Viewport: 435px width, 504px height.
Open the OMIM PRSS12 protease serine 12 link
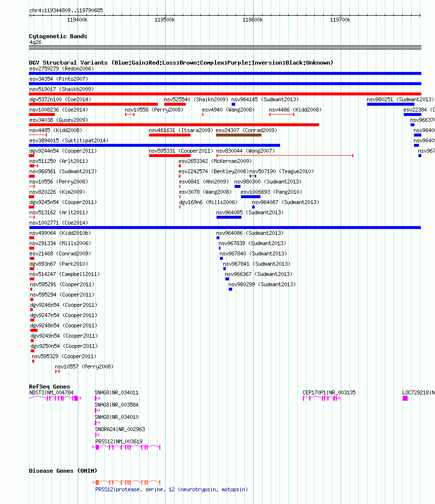tap(172, 489)
